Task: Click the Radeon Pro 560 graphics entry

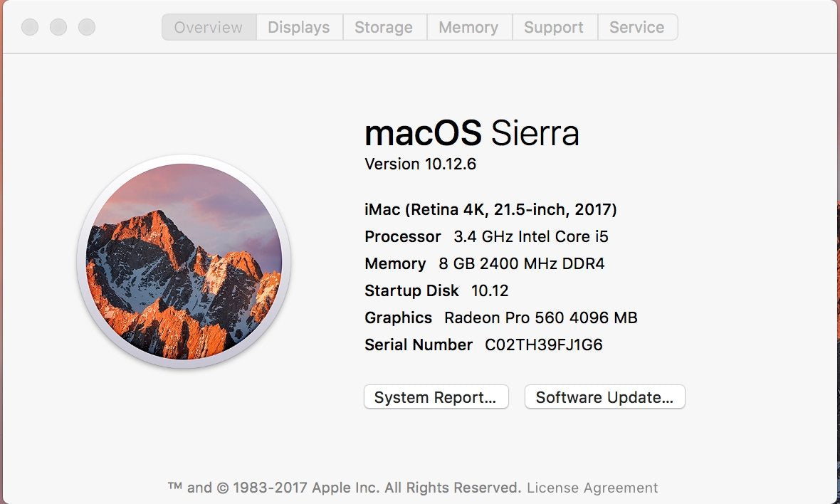Action: pos(540,318)
